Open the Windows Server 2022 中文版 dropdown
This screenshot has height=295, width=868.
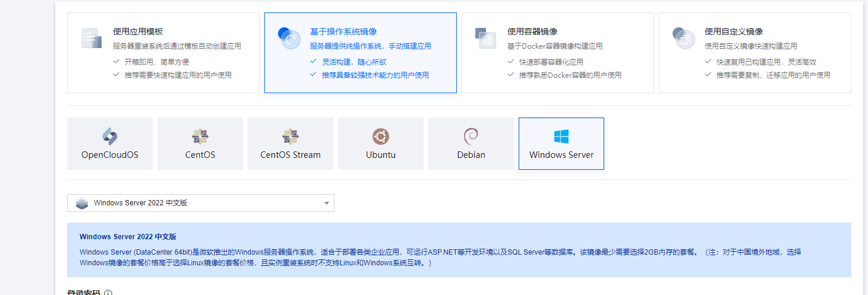pos(201,203)
